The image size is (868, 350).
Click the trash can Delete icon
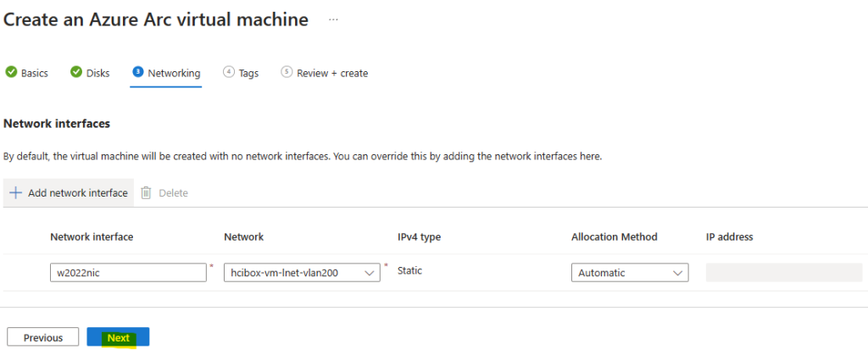(x=146, y=192)
